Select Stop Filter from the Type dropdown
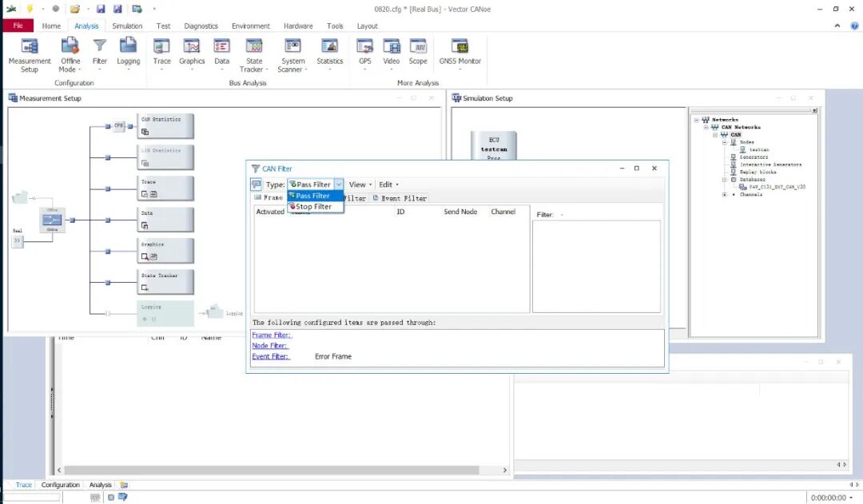The width and height of the screenshot is (863, 504). (x=314, y=207)
